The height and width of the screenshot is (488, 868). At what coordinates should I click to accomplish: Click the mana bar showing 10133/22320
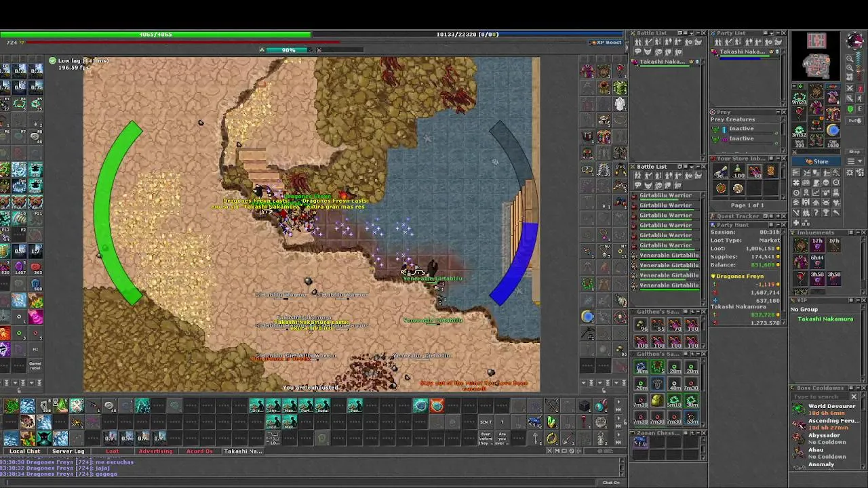click(468, 34)
